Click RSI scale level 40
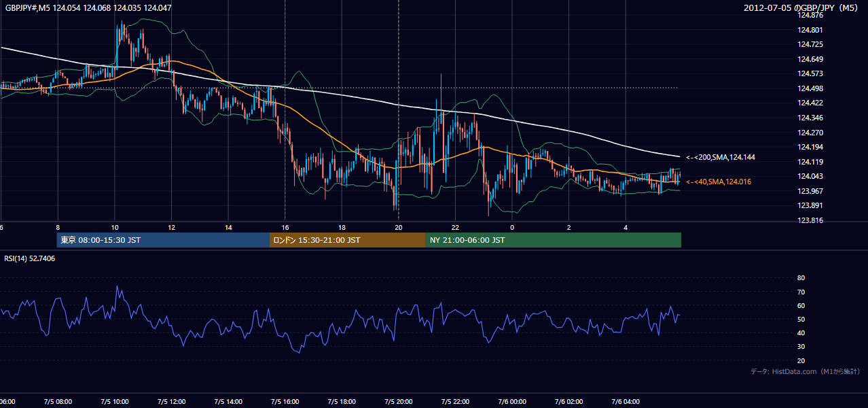 tap(801, 333)
